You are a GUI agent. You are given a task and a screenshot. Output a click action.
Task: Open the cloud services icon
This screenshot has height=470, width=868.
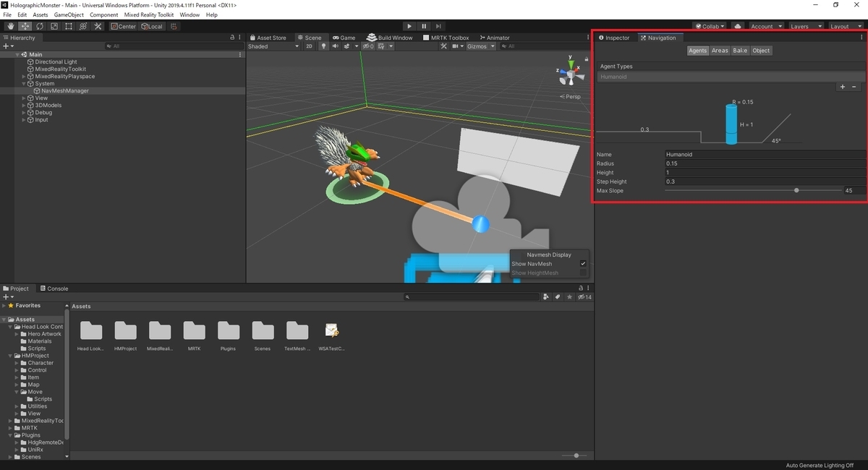(737, 26)
